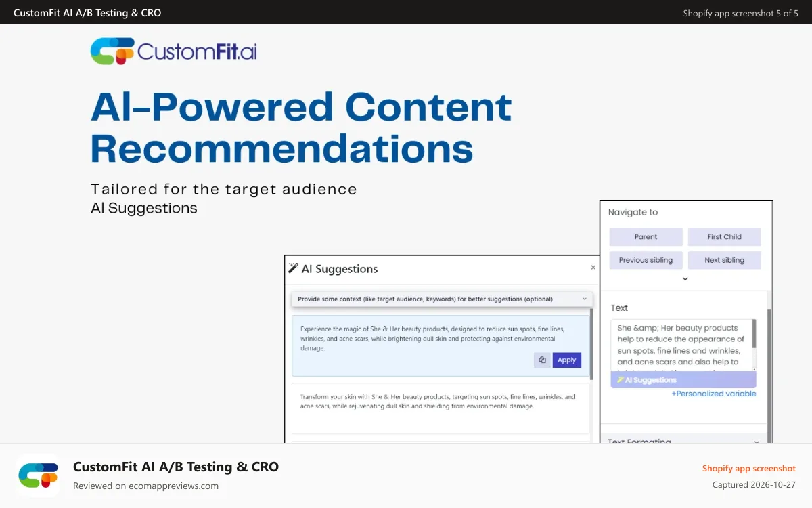Image resolution: width=812 pixels, height=508 pixels.
Task: Copy the first AI suggestion text
Action: [542, 360]
